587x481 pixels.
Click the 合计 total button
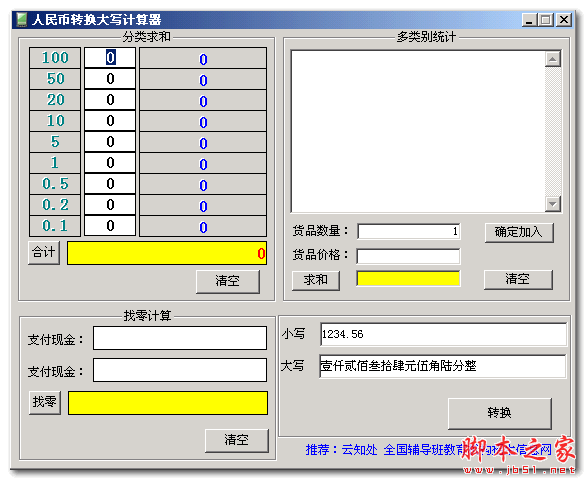tap(44, 253)
